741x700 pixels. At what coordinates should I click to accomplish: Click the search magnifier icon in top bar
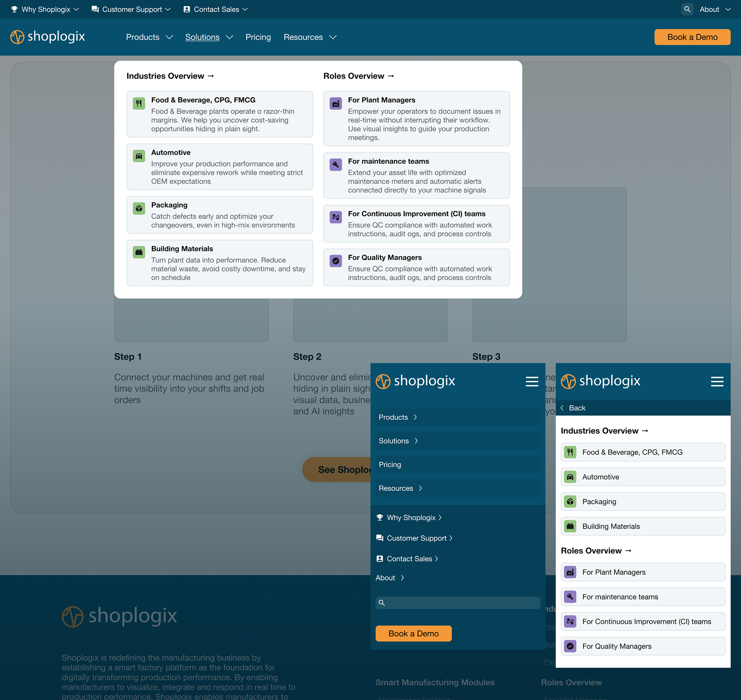(x=687, y=9)
